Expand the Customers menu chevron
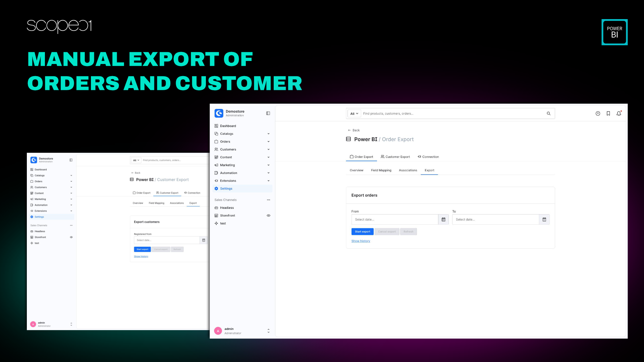 click(268, 149)
